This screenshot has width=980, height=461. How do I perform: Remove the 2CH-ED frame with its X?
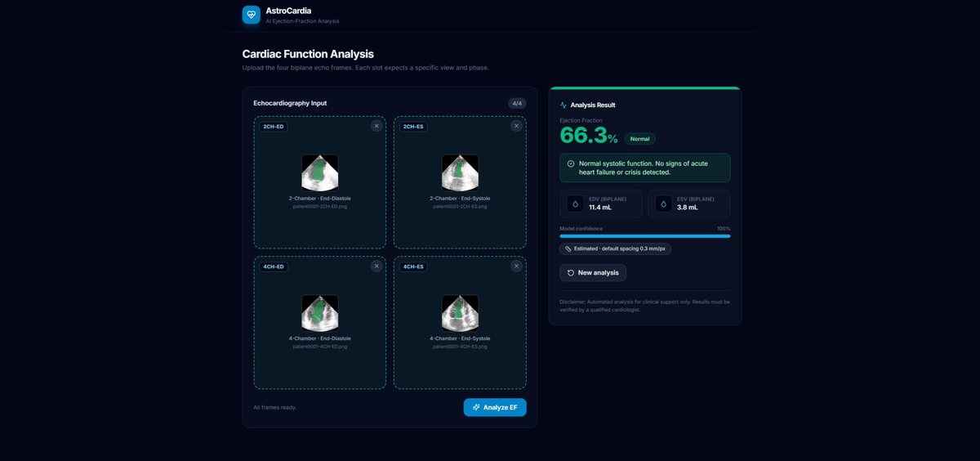pyautogui.click(x=376, y=126)
